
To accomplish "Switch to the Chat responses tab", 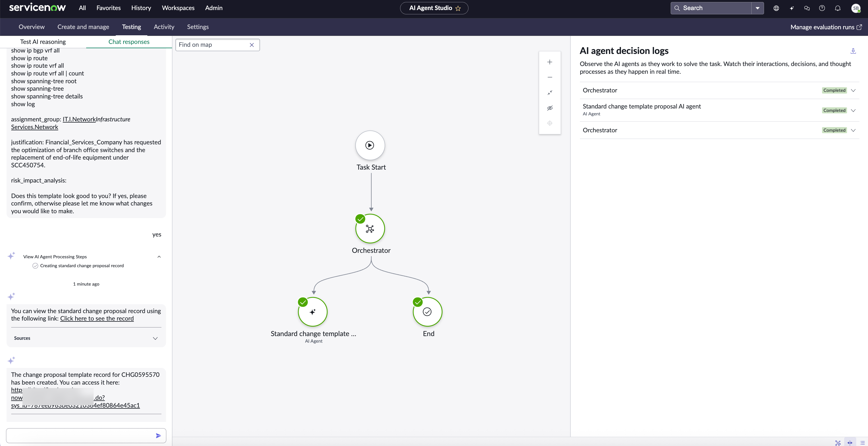I will pyautogui.click(x=129, y=42).
